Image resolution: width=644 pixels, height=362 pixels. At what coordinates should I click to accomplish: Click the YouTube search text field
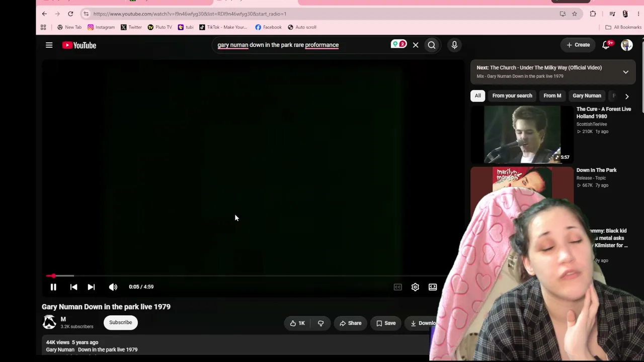[x=302, y=45]
